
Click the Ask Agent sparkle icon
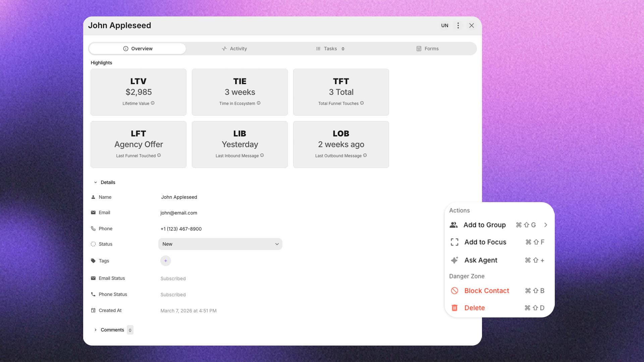click(454, 260)
